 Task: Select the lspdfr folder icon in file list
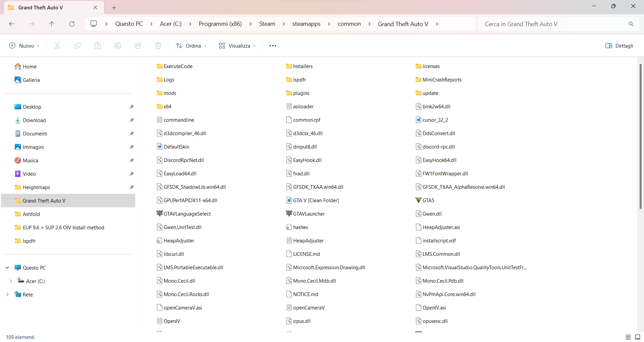coord(289,80)
